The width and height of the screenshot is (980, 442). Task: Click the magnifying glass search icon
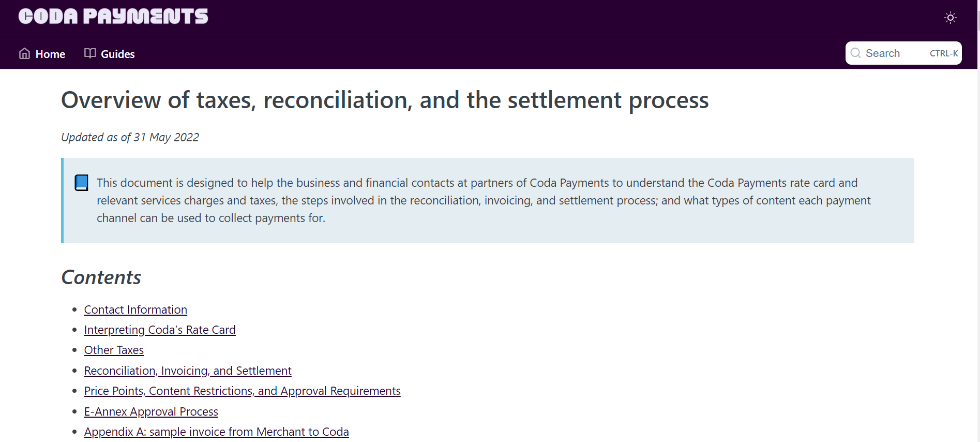[x=856, y=53]
